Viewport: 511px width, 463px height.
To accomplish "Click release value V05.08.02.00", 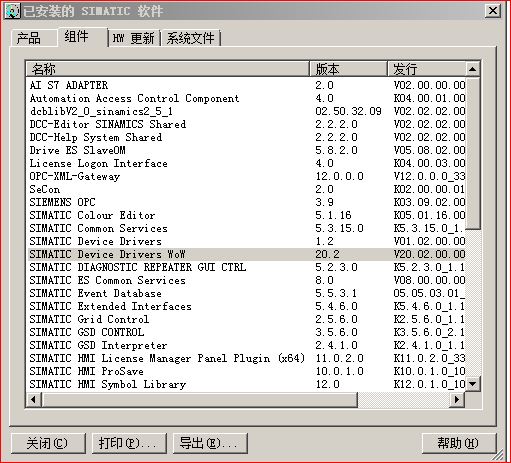I will 429,150.
